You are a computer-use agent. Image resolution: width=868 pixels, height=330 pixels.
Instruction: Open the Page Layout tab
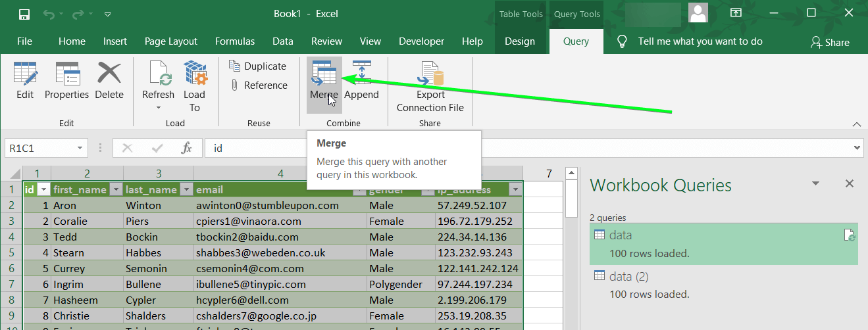pyautogui.click(x=171, y=41)
